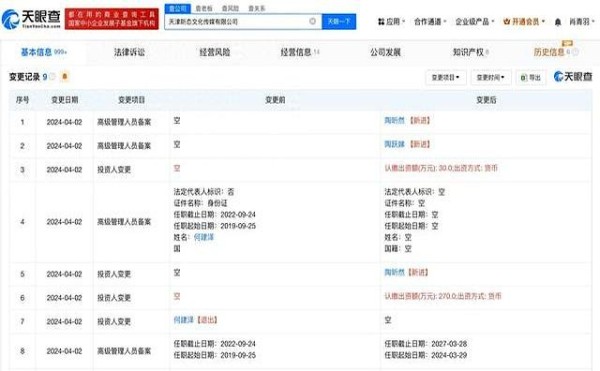Click the 变更项目 column header in table
Screen dimensions: 600x371
tap(131, 100)
